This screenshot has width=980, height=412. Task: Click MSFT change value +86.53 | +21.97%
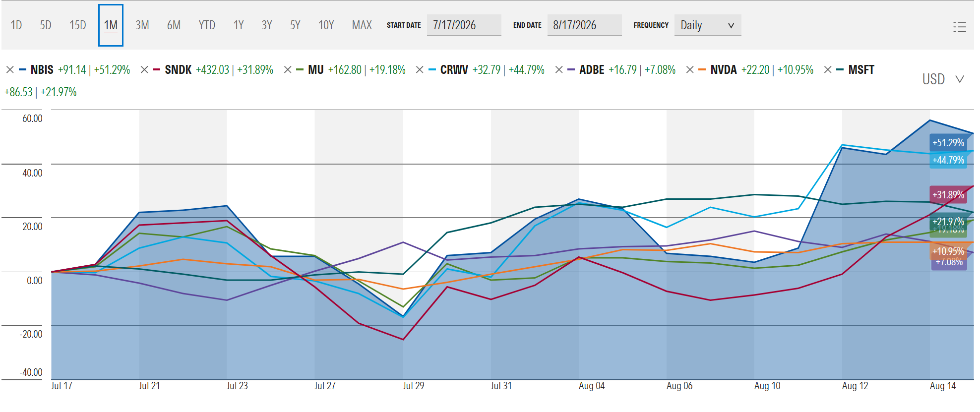coord(41,92)
